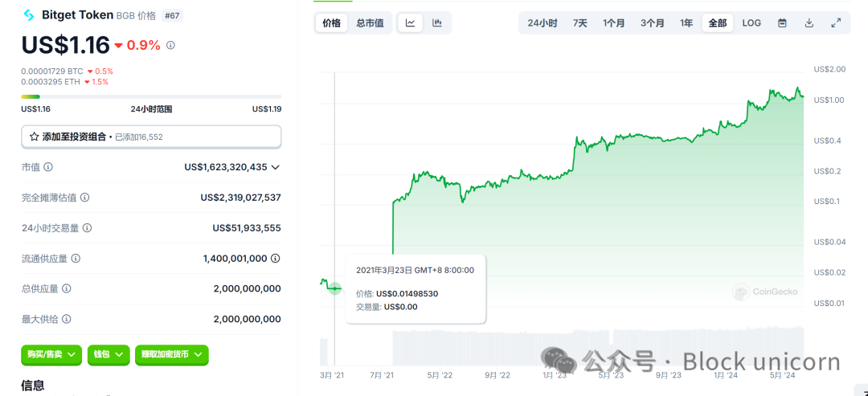Open the 购买/售卖 dropdown
This screenshot has height=396, width=868.
coord(51,355)
